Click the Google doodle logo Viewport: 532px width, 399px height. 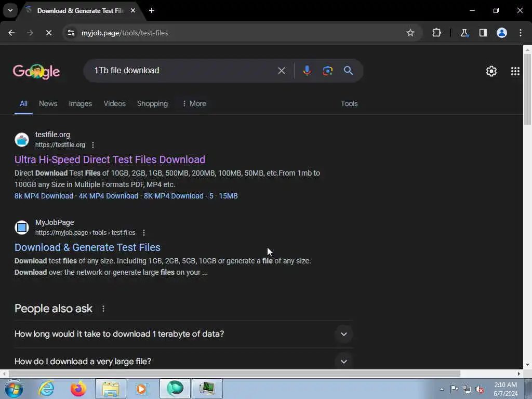pos(36,71)
